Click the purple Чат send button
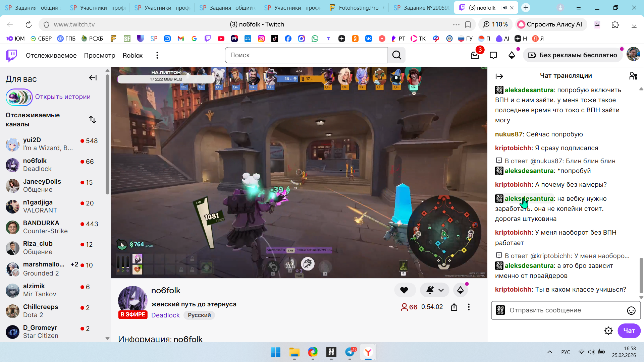Image resolution: width=644 pixels, height=362 pixels. pyautogui.click(x=629, y=331)
